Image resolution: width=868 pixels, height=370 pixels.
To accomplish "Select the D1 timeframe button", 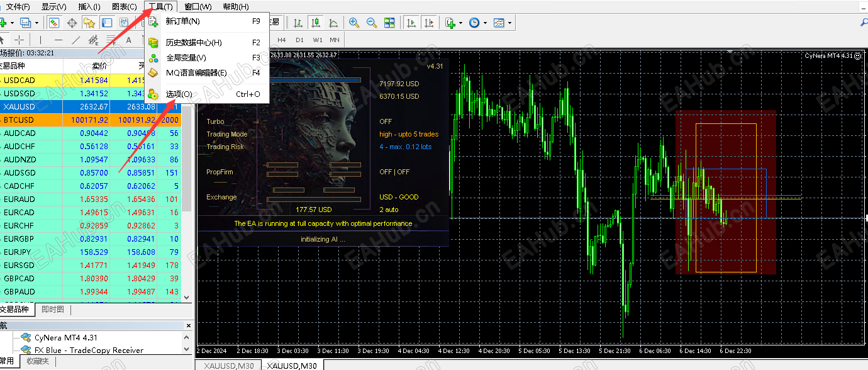I will point(299,40).
